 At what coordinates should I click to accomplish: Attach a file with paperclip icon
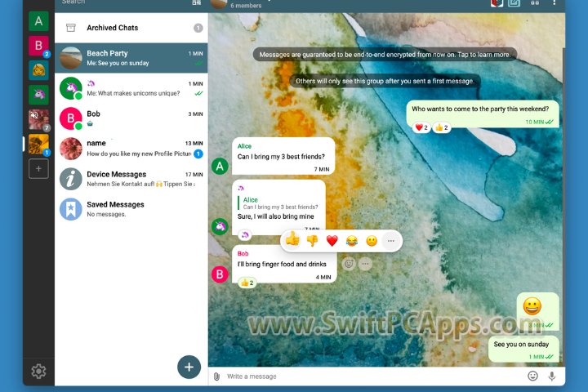[216, 376]
